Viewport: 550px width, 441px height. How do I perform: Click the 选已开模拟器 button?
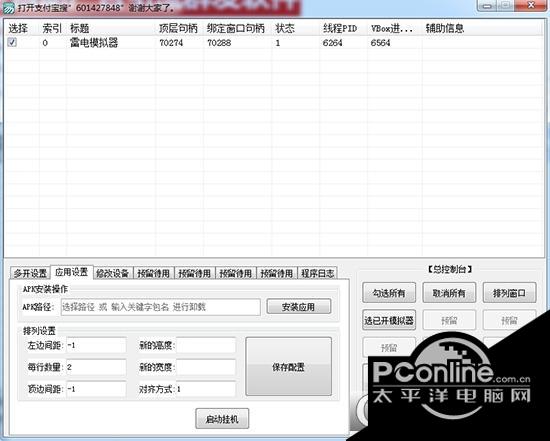[389, 320]
